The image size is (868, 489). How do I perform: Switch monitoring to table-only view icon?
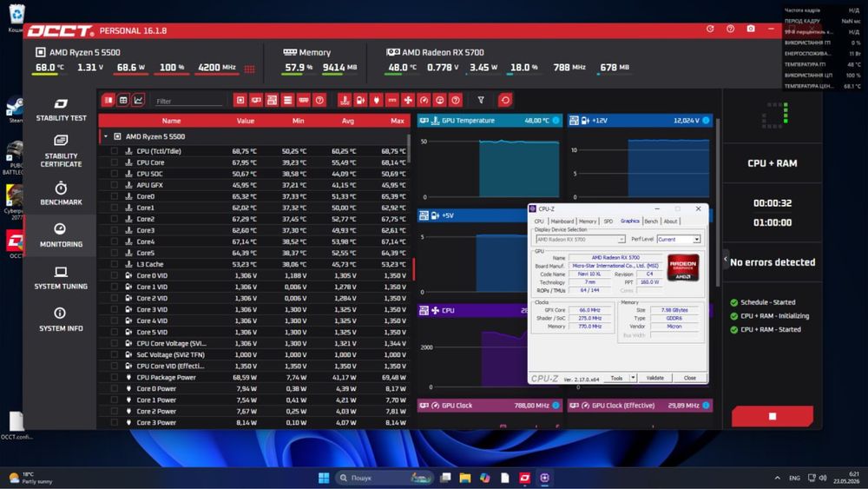pos(123,100)
